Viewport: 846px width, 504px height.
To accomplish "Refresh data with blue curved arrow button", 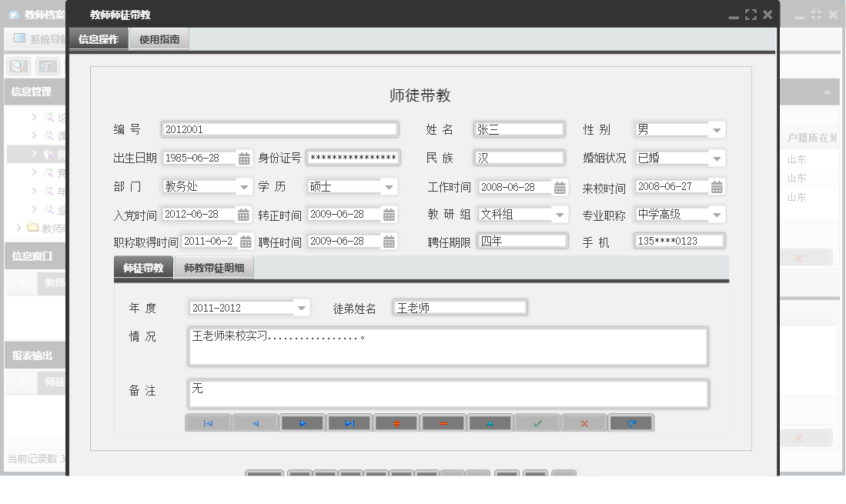I will coord(631,423).
